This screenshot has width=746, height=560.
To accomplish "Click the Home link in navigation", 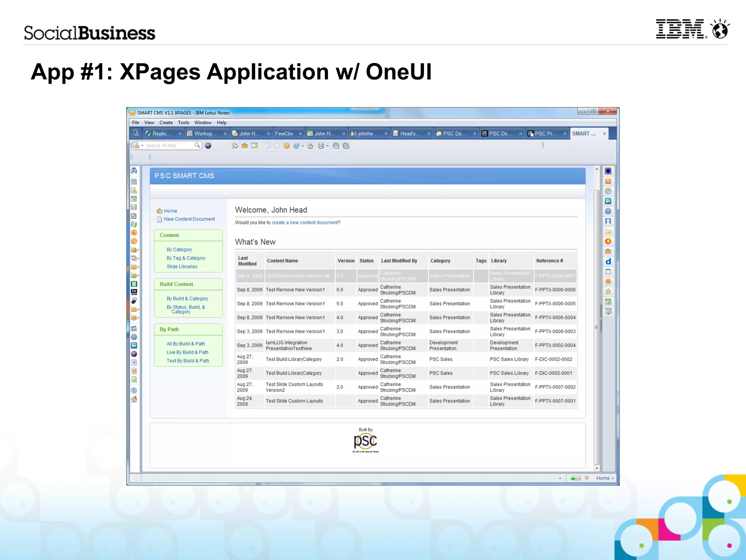I will coord(170,211).
